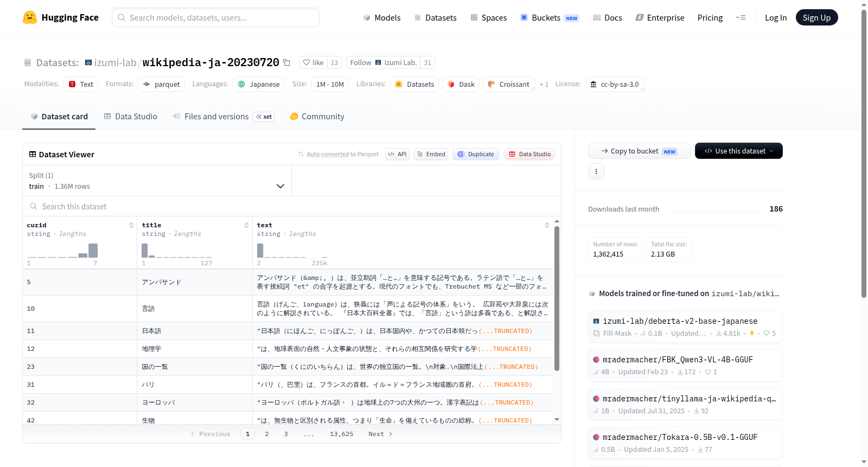Image resolution: width=868 pixels, height=467 pixels.
Task: Open the API button in Dataset Viewer
Action: pos(398,154)
